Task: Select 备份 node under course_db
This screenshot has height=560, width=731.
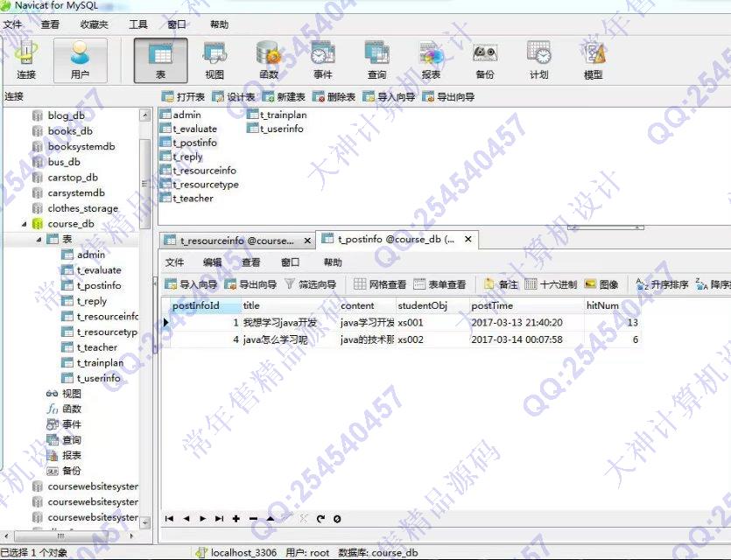Action: point(71,471)
